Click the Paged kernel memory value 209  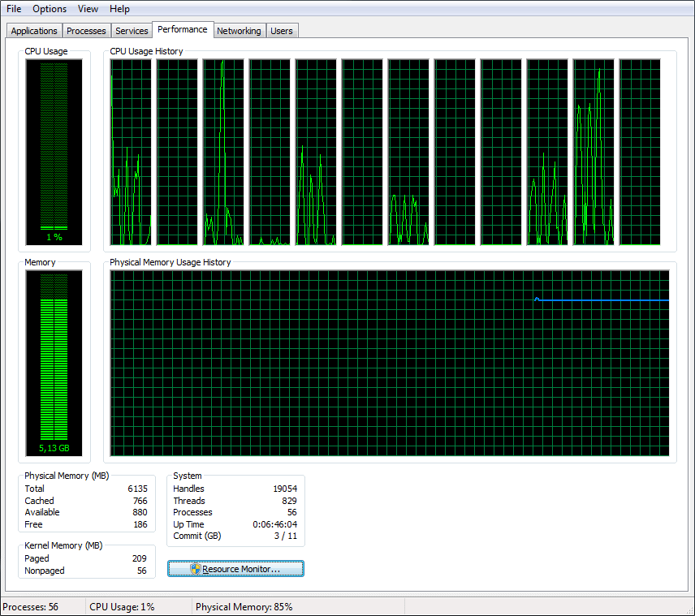click(x=139, y=559)
